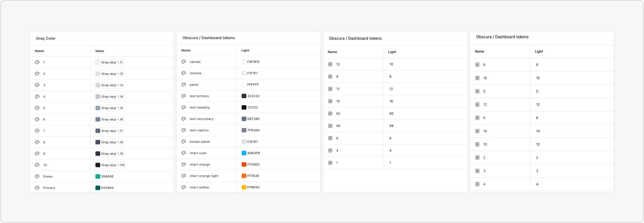
Task: Select the hex value FFFFFF
Action: click(253, 84)
